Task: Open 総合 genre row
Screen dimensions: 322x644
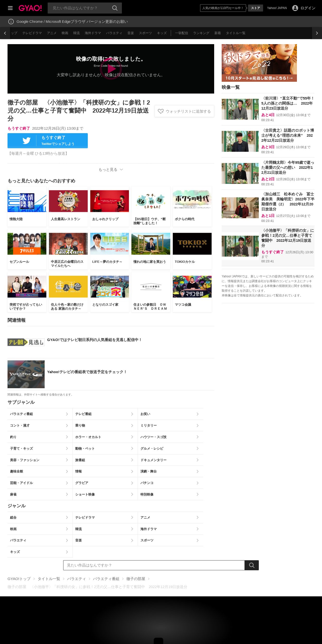Action: click(x=40, y=518)
